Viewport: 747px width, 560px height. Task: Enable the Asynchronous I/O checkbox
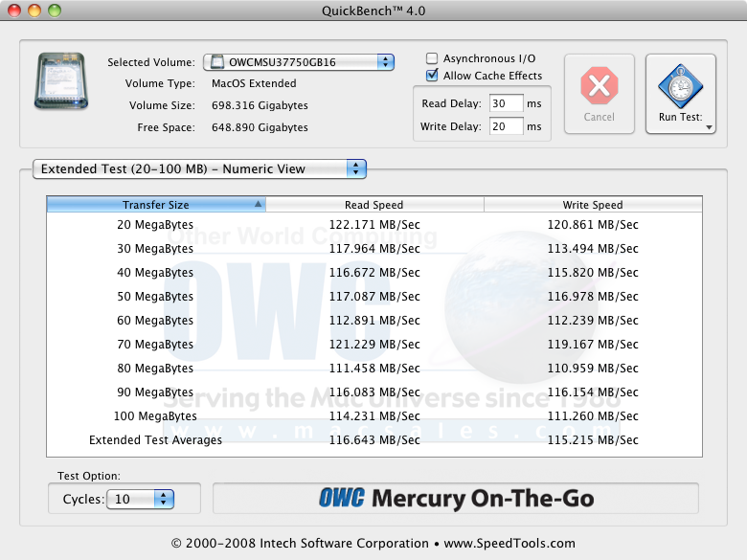433,58
